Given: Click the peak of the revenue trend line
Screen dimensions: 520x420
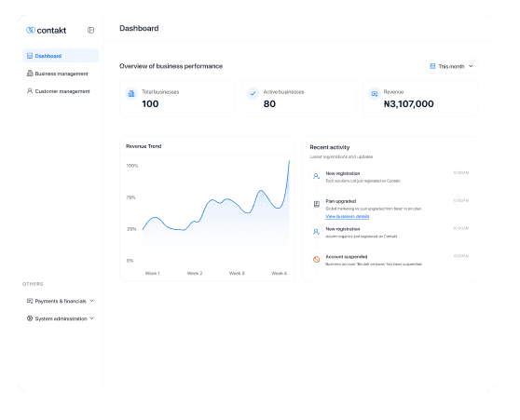Looking at the screenshot, I should (289, 161).
